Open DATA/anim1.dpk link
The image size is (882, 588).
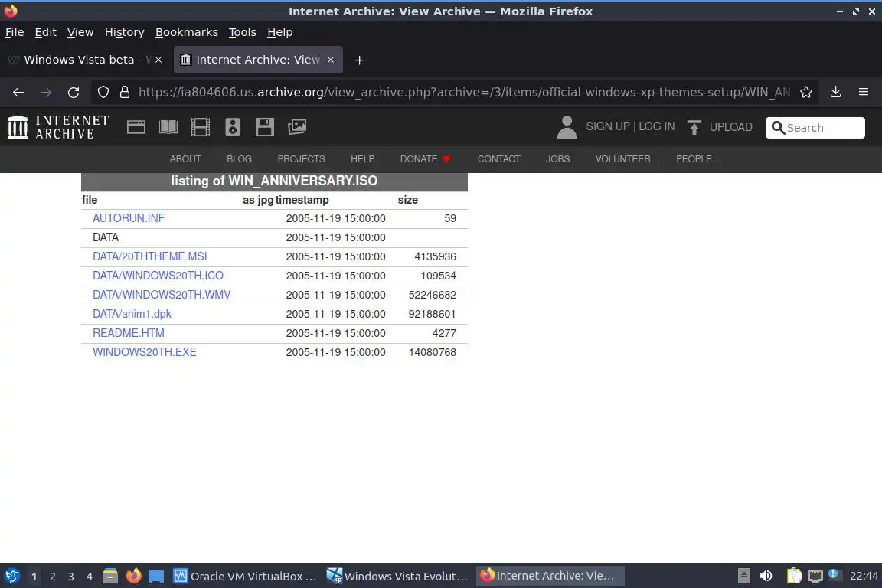pyautogui.click(x=132, y=314)
